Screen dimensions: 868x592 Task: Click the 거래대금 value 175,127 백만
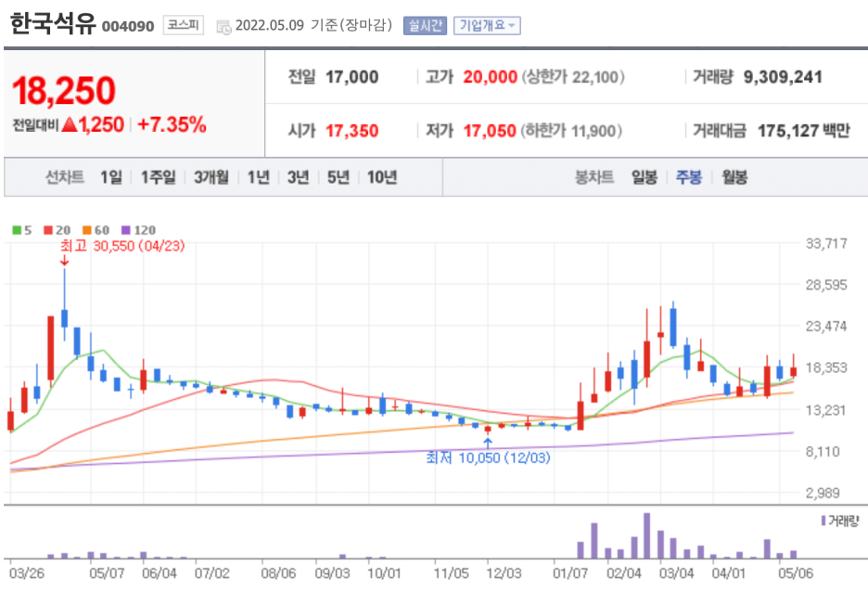(x=804, y=131)
